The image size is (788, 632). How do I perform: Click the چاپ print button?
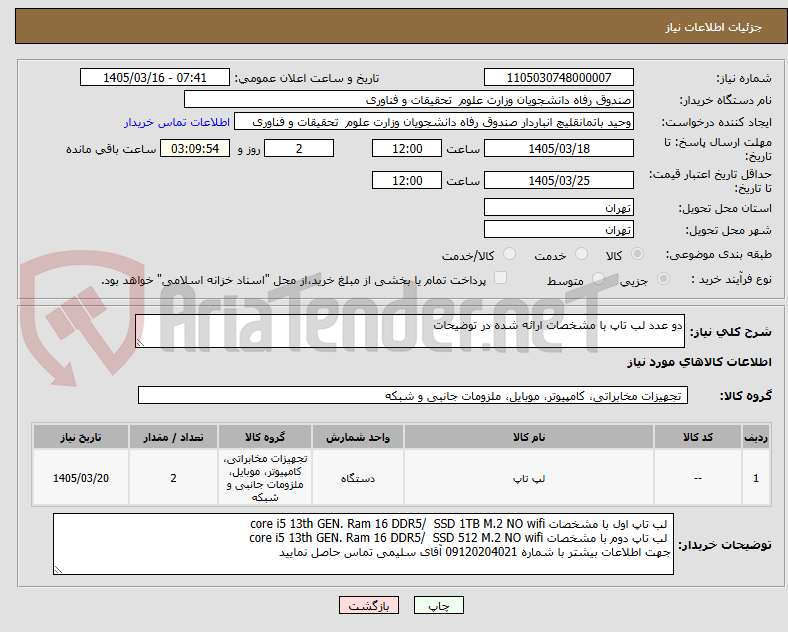pos(439,605)
